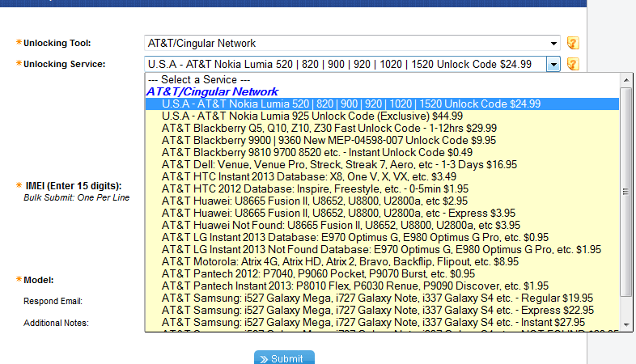Select AT&T LG Instant 2013 Database $0.95
This screenshot has width=636, height=364.
382,237
